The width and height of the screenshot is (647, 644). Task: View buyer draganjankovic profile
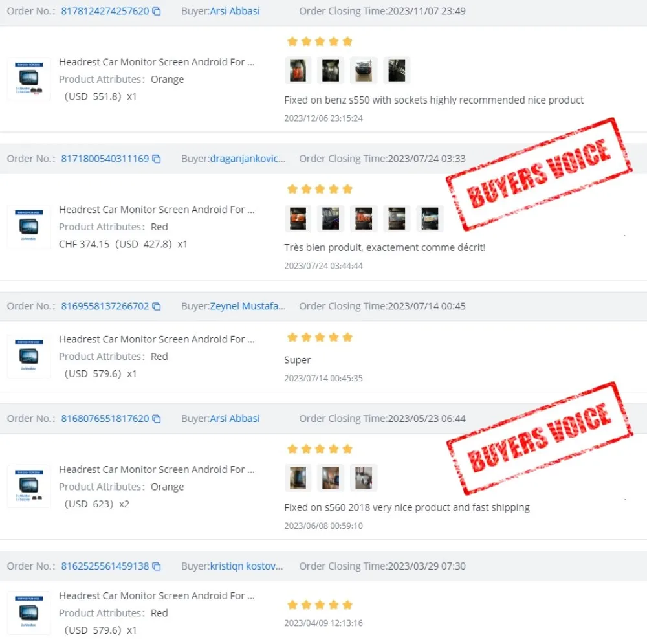click(248, 159)
